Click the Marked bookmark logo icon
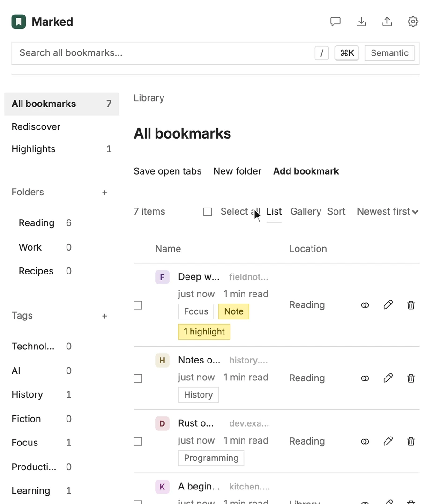This screenshot has height=504, width=431. [x=19, y=22]
